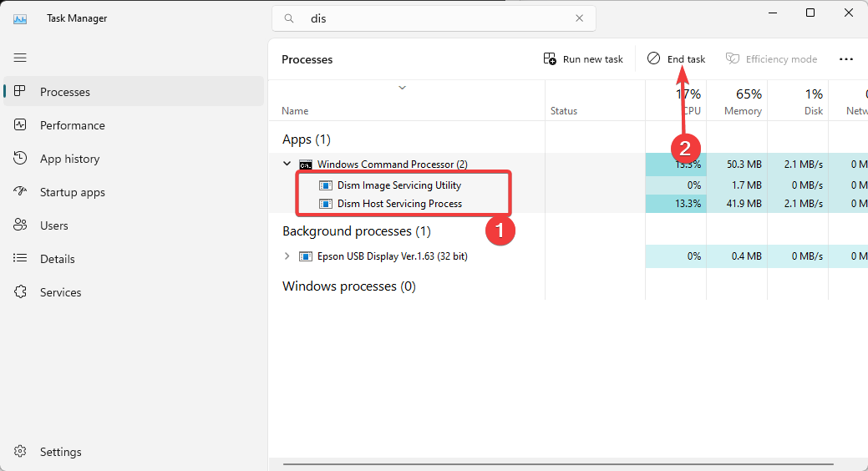Image resolution: width=868 pixels, height=471 pixels.
Task: Click the Details list icon
Action: pyautogui.click(x=20, y=259)
